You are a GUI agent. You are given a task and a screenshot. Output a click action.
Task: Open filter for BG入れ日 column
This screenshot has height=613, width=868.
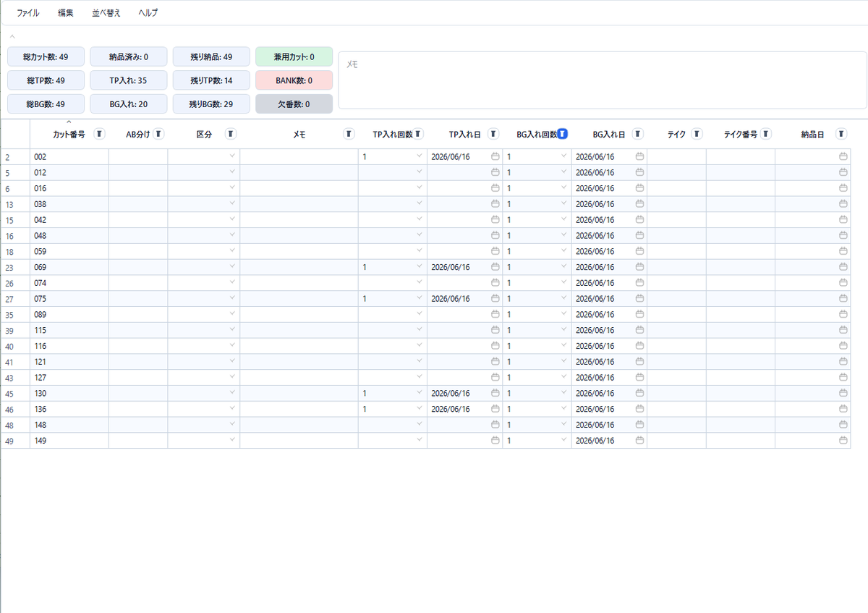pos(638,134)
